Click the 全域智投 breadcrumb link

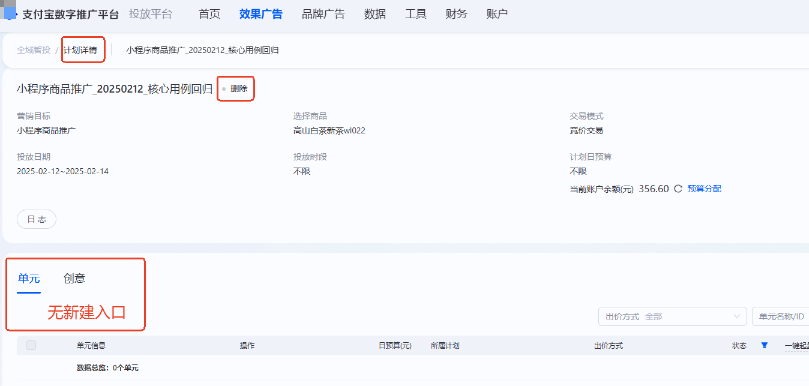pos(34,50)
